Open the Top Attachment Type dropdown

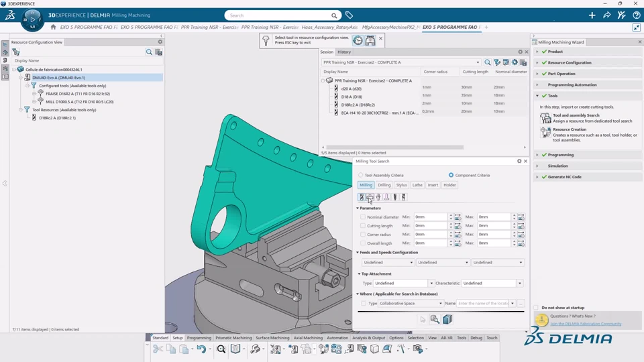click(x=431, y=283)
